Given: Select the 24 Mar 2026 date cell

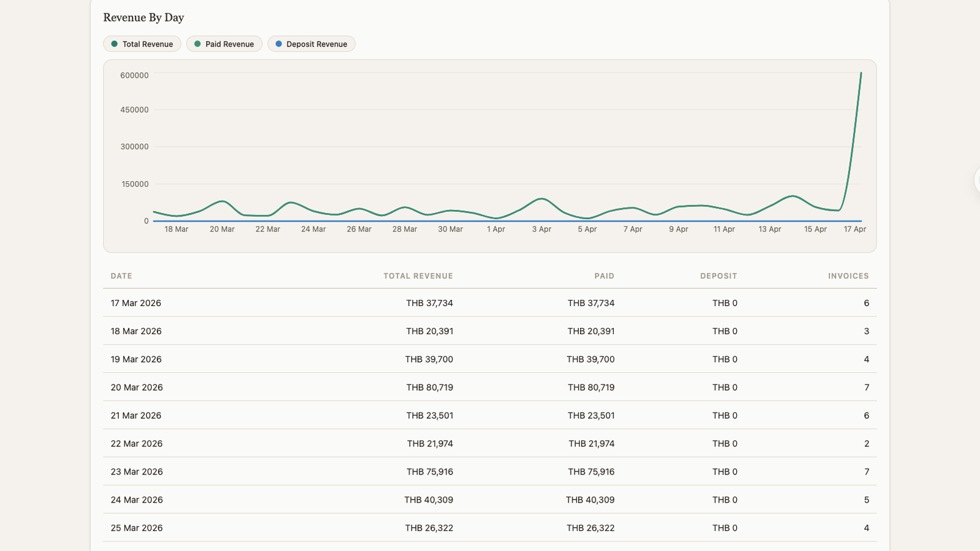Looking at the screenshot, I should point(137,500).
